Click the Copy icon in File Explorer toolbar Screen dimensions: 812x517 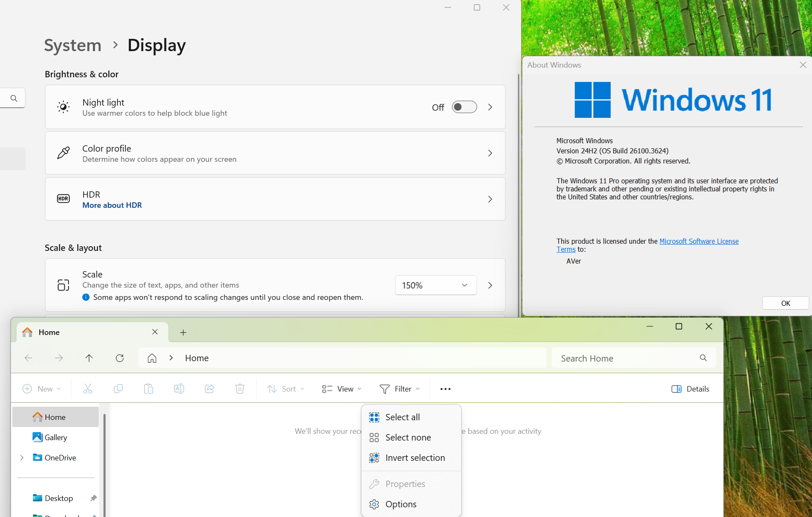118,389
